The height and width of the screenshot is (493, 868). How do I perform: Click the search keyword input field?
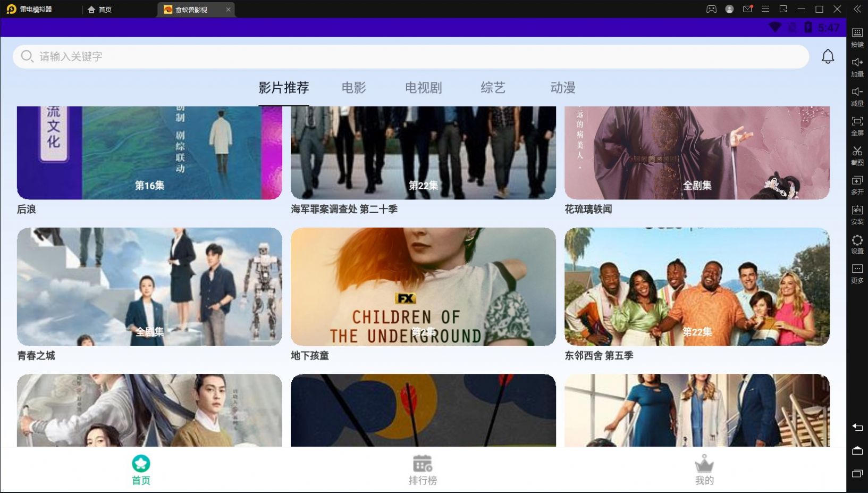point(409,56)
